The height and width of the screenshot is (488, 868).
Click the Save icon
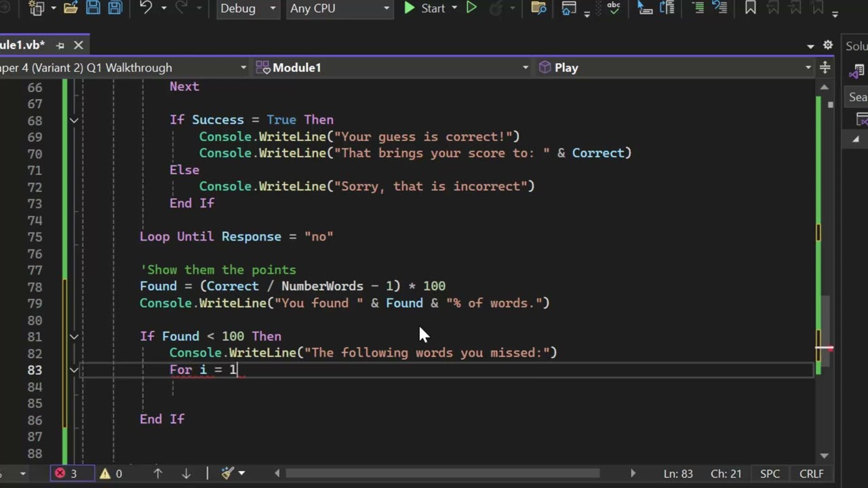(94, 8)
